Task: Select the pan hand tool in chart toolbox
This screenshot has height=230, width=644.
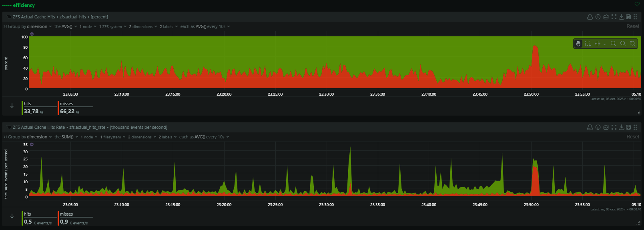Action: pos(578,44)
